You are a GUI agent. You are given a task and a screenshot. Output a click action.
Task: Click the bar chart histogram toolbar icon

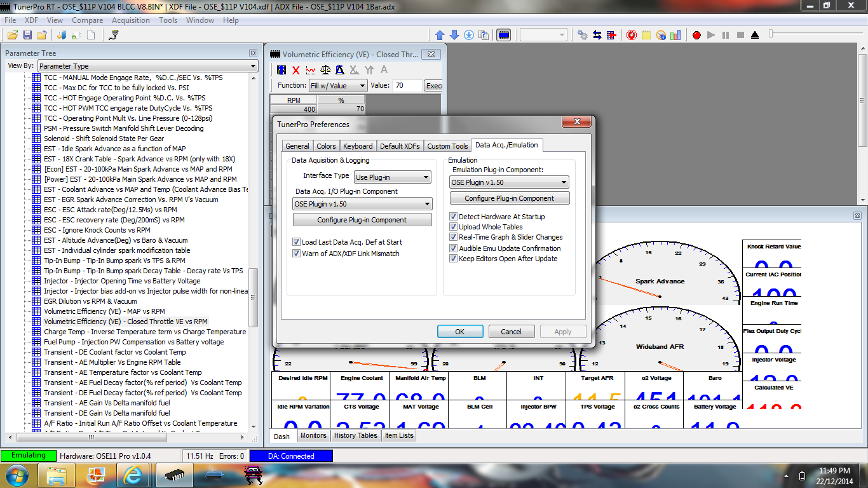[675, 35]
